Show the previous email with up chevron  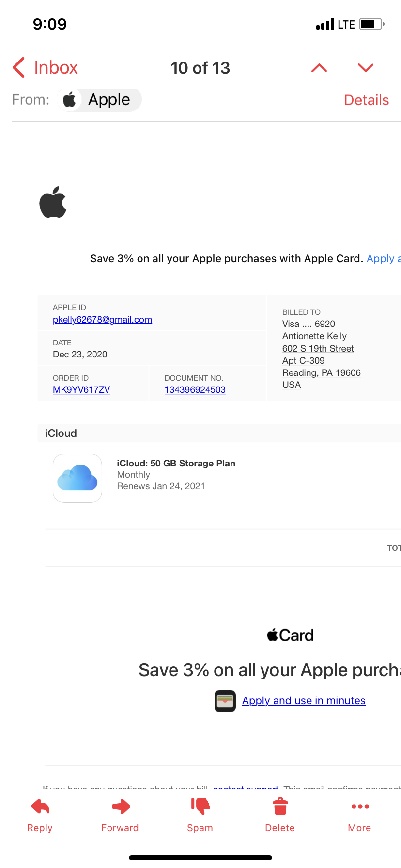pos(319,68)
